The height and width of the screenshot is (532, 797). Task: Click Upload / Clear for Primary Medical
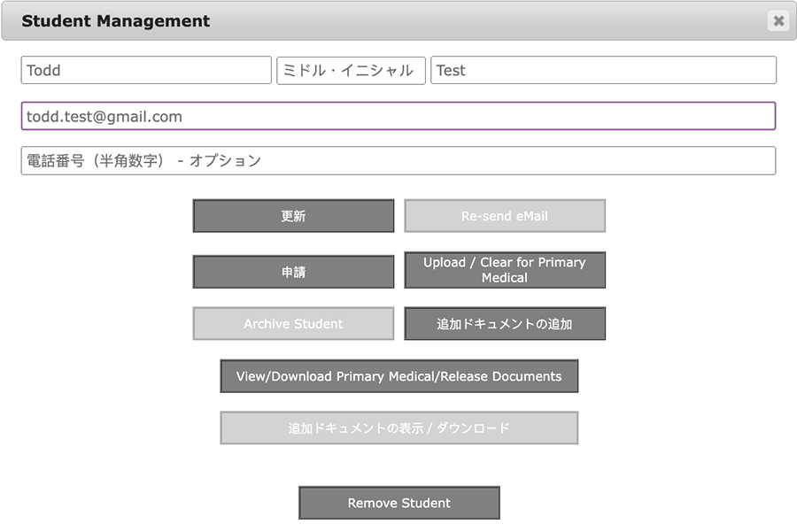point(505,270)
